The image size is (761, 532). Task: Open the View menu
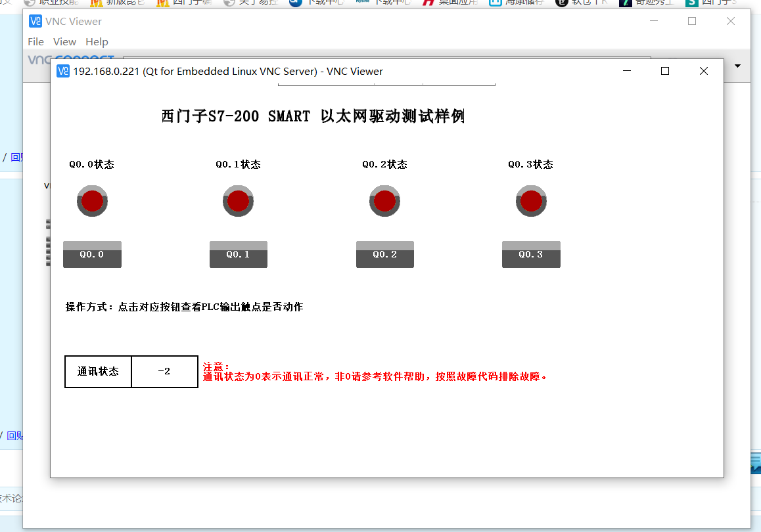(x=64, y=41)
